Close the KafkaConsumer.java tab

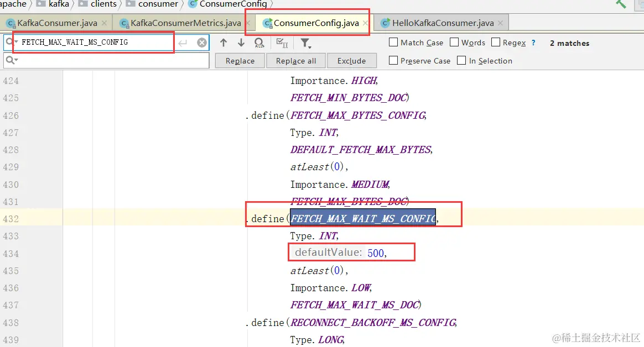[x=105, y=23]
